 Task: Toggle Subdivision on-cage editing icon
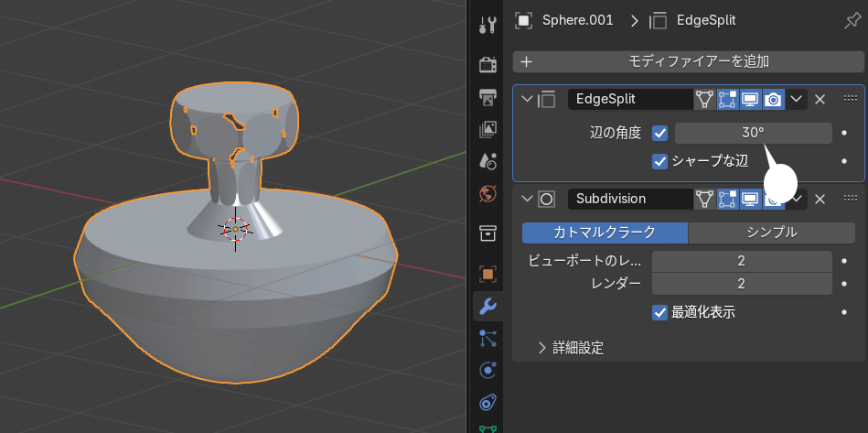point(704,199)
